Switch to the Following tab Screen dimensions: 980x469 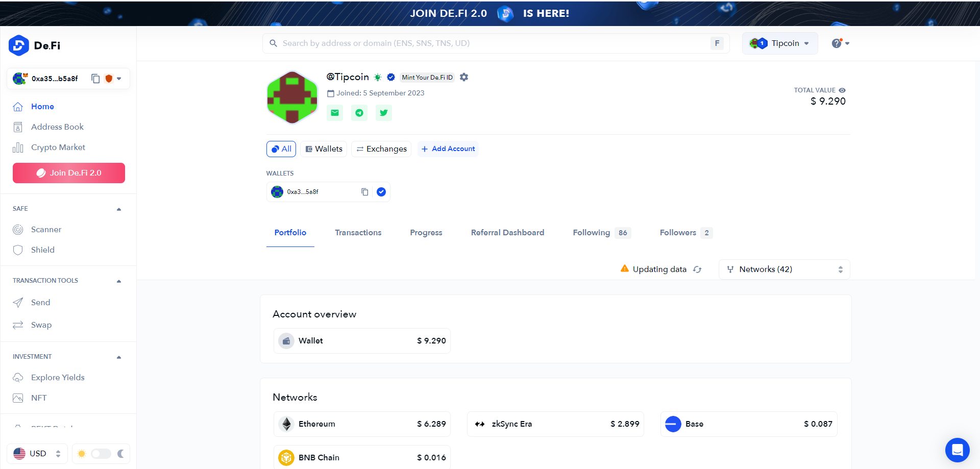pos(602,233)
